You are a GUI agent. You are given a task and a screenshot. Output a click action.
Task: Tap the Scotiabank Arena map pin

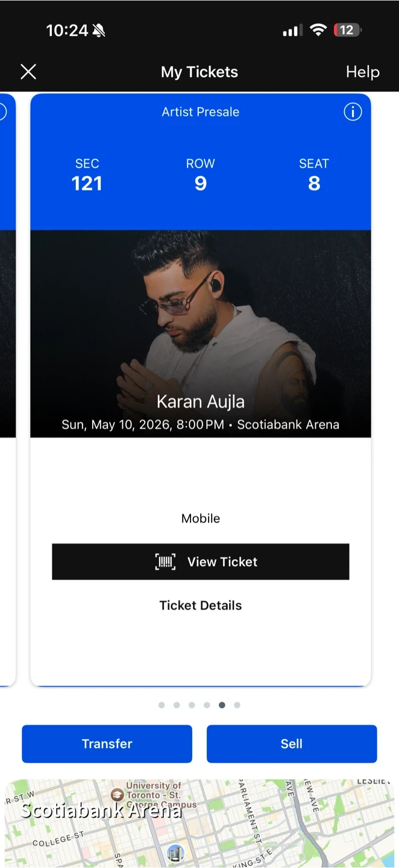coord(175,853)
